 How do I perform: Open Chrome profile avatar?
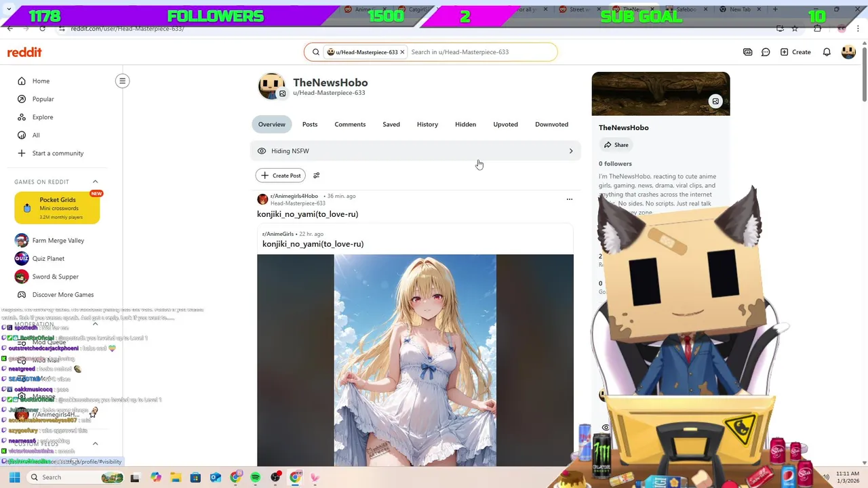point(842,28)
